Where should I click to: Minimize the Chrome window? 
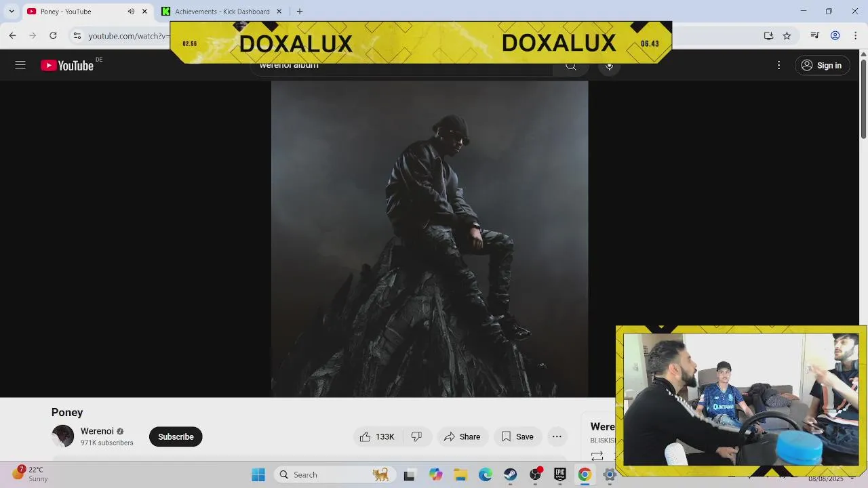tap(804, 12)
